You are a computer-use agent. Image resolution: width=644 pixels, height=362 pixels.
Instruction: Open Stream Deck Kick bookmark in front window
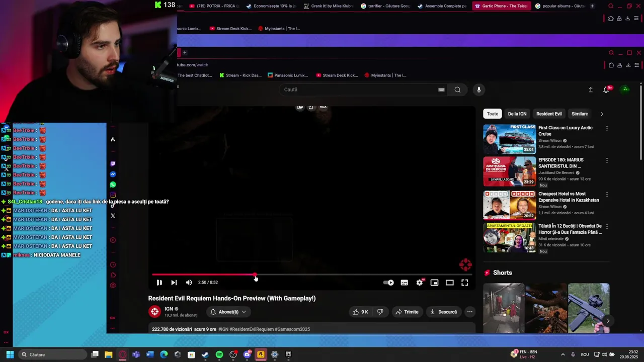(x=337, y=75)
